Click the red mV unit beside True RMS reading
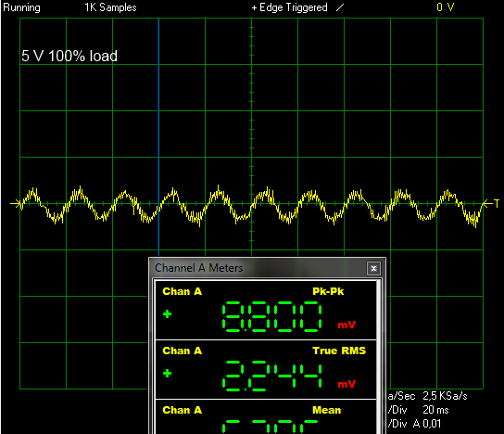This screenshot has width=504, height=434. click(x=346, y=384)
